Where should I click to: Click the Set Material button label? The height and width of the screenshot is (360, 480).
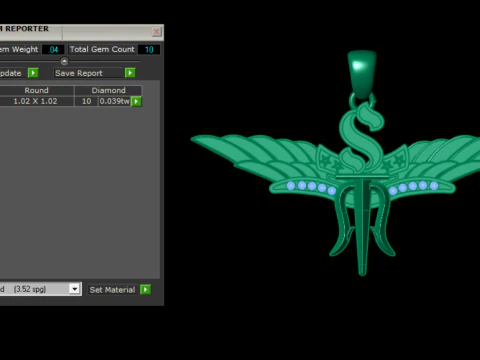point(112,290)
